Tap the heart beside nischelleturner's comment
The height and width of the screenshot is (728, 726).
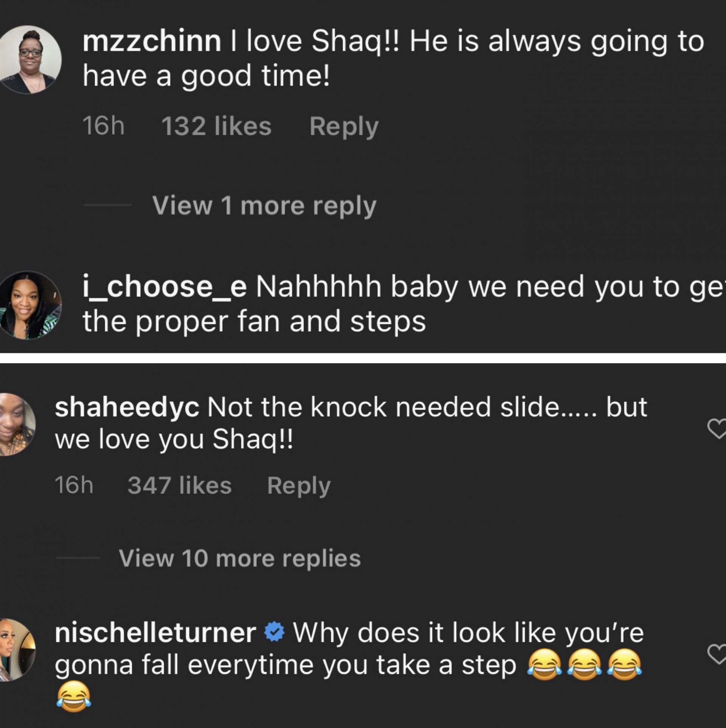click(x=717, y=655)
